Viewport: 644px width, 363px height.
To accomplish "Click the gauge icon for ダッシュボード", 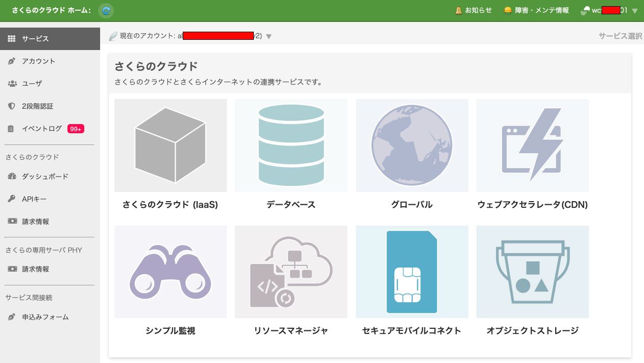I will [x=12, y=177].
